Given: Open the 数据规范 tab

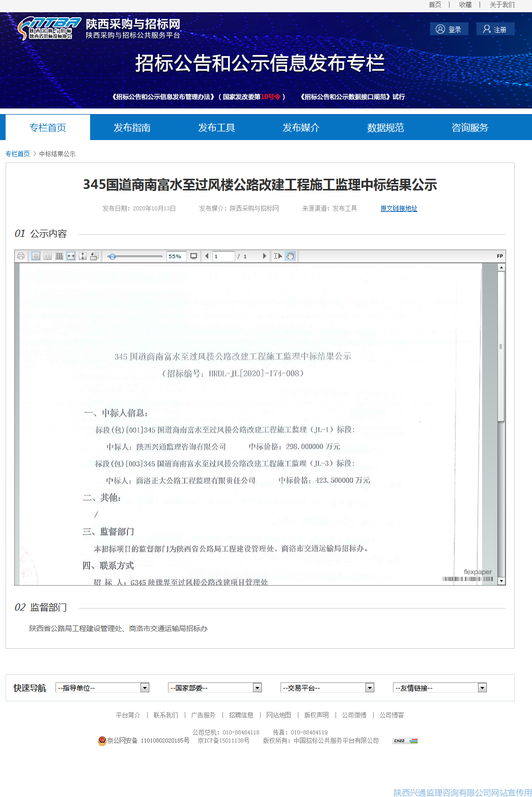Looking at the screenshot, I should click(386, 127).
